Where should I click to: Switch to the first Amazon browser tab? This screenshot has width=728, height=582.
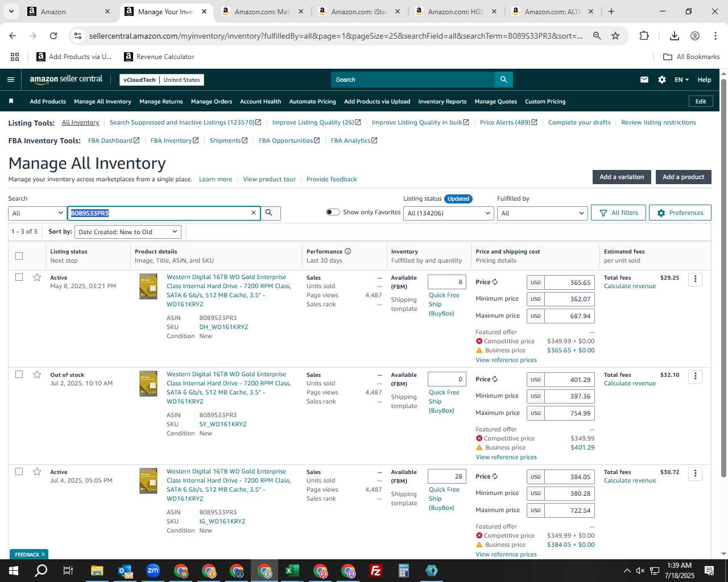(69, 11)
